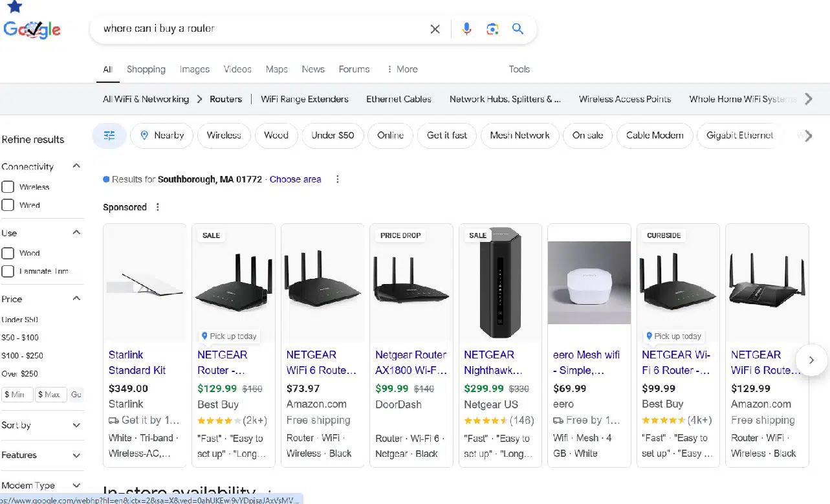Switch to the News tab
The height and width of the screenshot is (504, 830).
coord(313,69)
